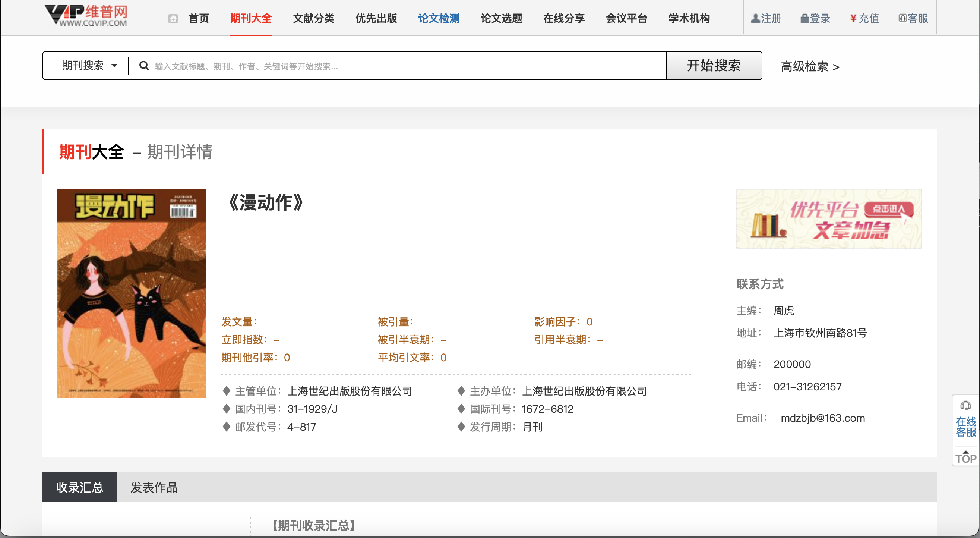The width and height of the screenshot is (980, 538).
Task: Click the small plus icon beside 首页
Action: point(173,19)
